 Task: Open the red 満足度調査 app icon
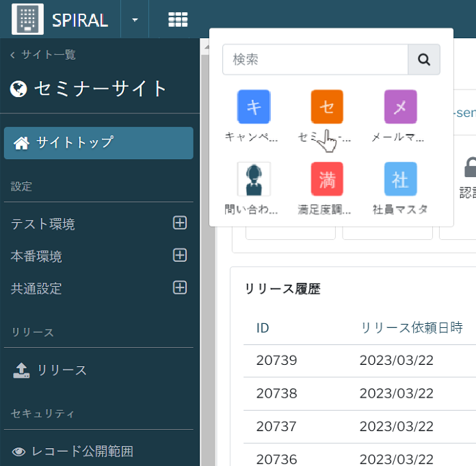point(327,179)
